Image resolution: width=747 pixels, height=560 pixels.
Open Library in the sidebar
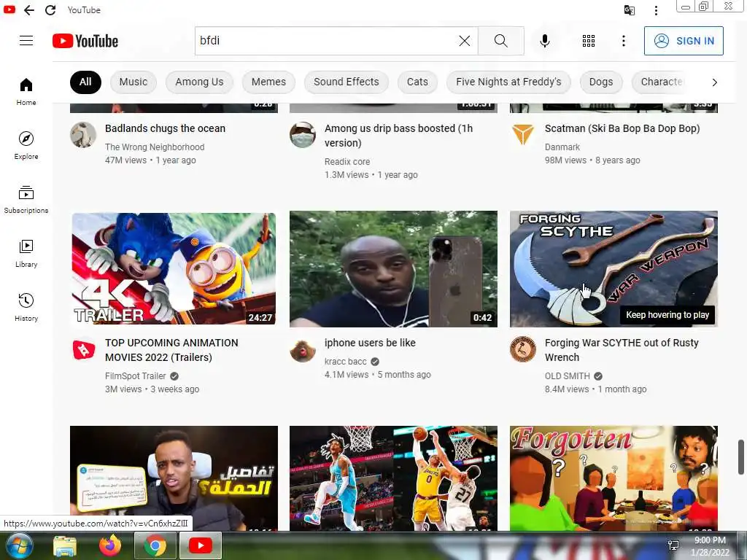[x=26, y=253]
